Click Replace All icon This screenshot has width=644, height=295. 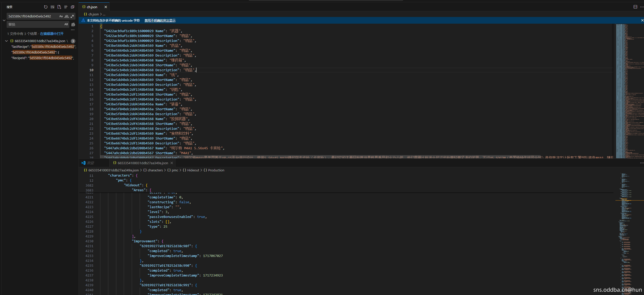(x=73, y=24)
